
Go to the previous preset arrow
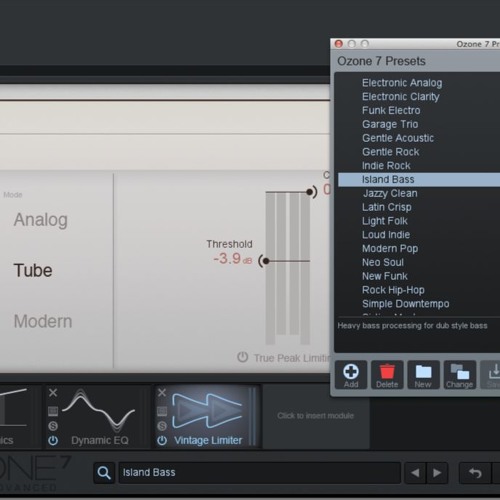pyautogui.click(x=415, y=473)
